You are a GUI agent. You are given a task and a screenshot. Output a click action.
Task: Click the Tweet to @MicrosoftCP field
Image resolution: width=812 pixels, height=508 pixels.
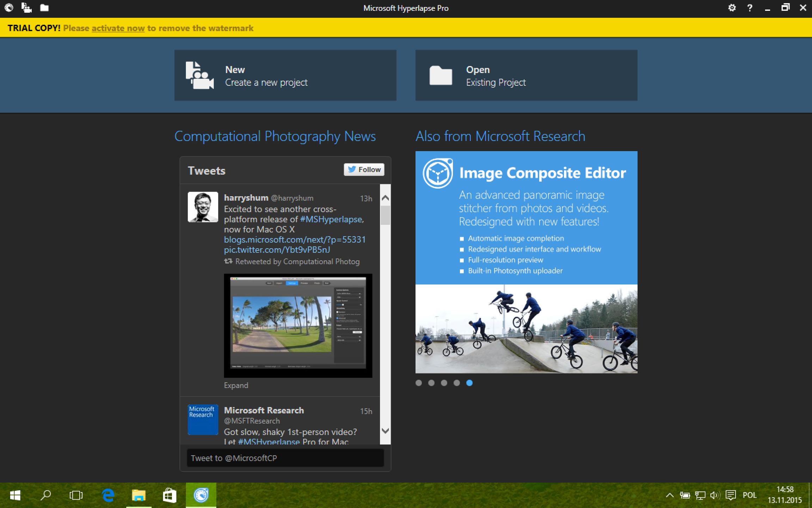coord(285,458)
